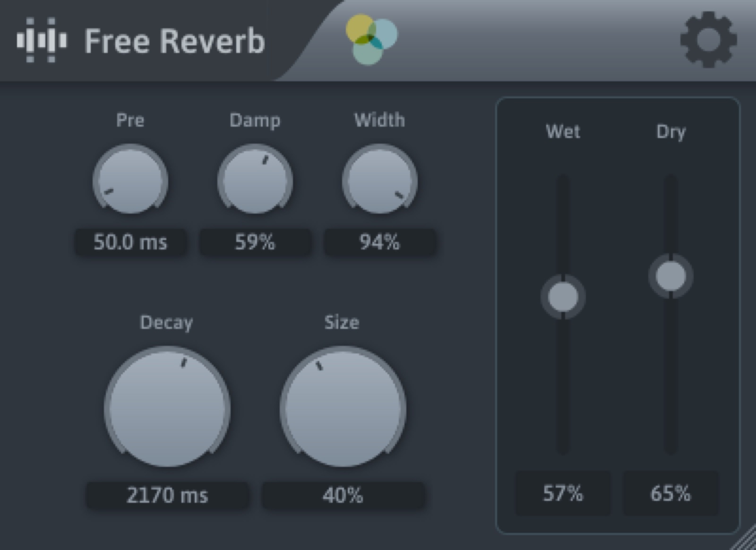Click the Size label

coord(342,322)
